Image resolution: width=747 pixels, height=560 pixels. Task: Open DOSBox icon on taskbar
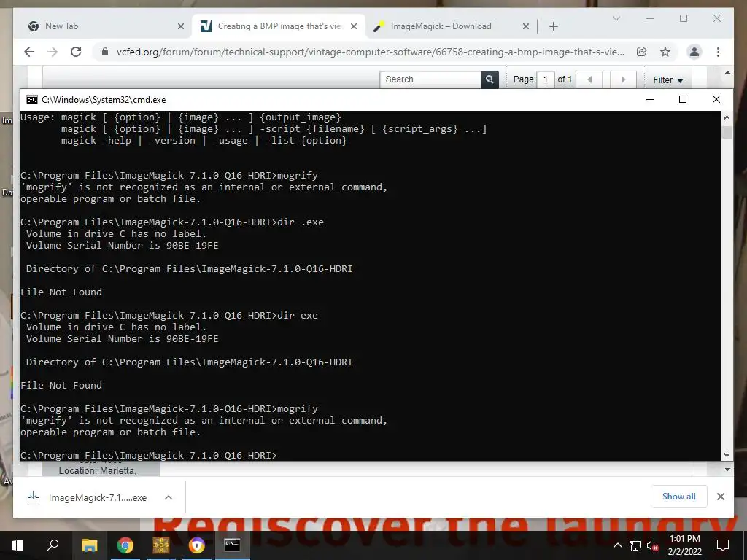point(161,545)
